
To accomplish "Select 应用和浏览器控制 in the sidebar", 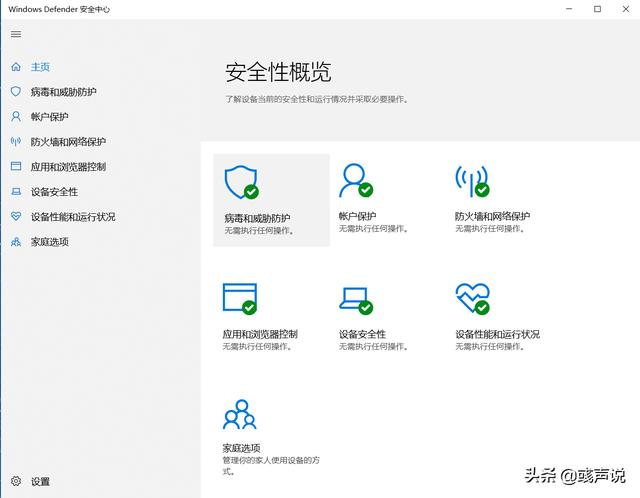I will point(68,167).
